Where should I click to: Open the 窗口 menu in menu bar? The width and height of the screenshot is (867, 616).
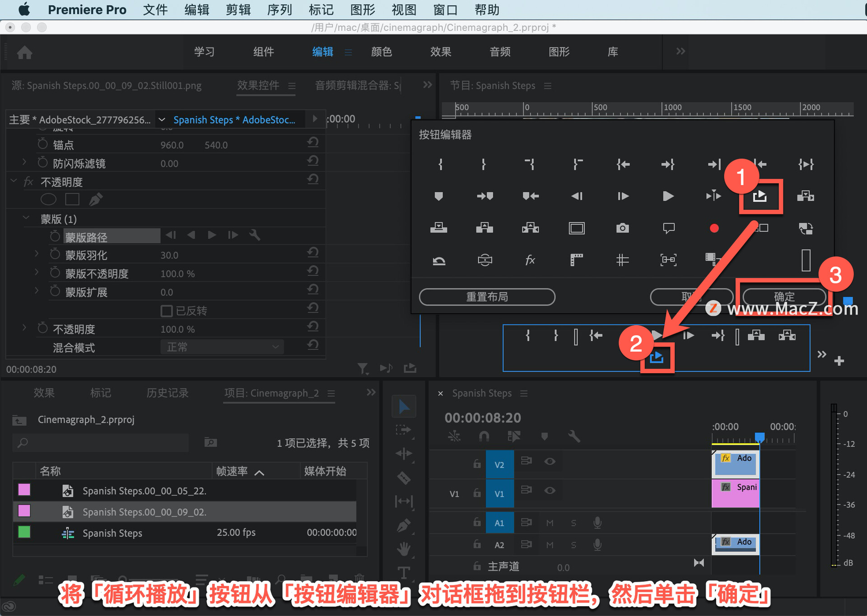pyautogui.click(x=445, y=9)
